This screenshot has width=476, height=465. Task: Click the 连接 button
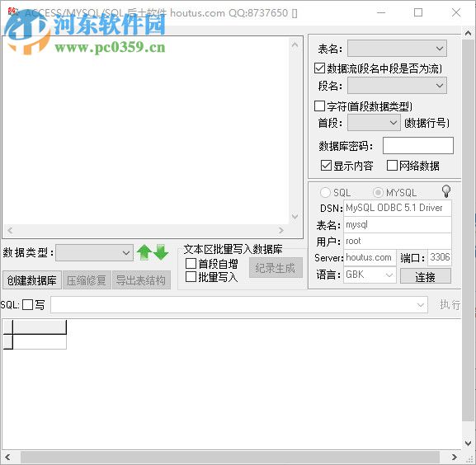pos(426,276)
